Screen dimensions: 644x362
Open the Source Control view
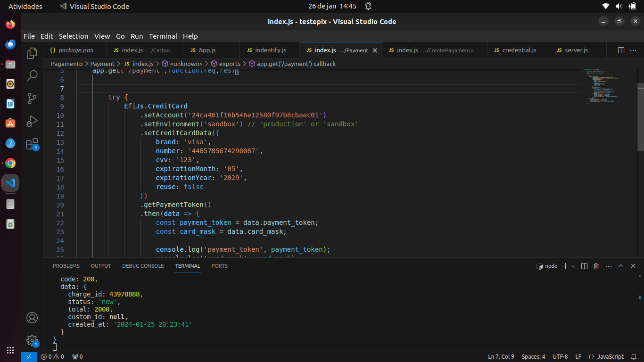tap(32, 98)
